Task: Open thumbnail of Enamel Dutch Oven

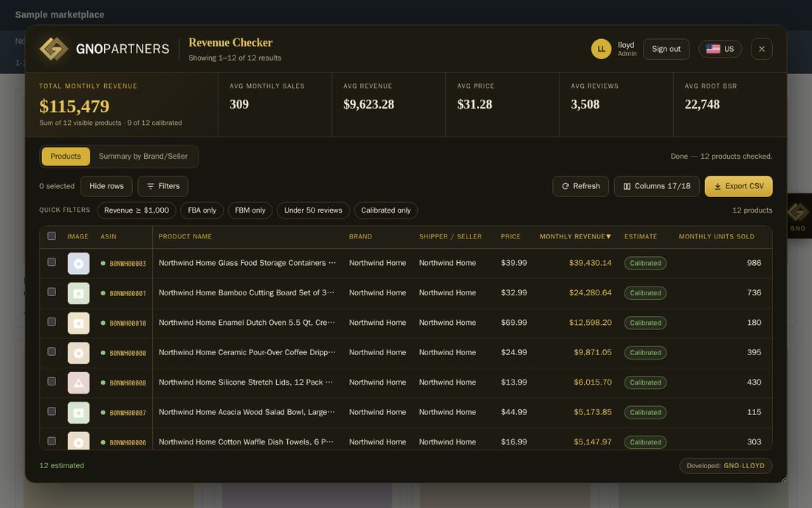Action: [x=79, y=323]
